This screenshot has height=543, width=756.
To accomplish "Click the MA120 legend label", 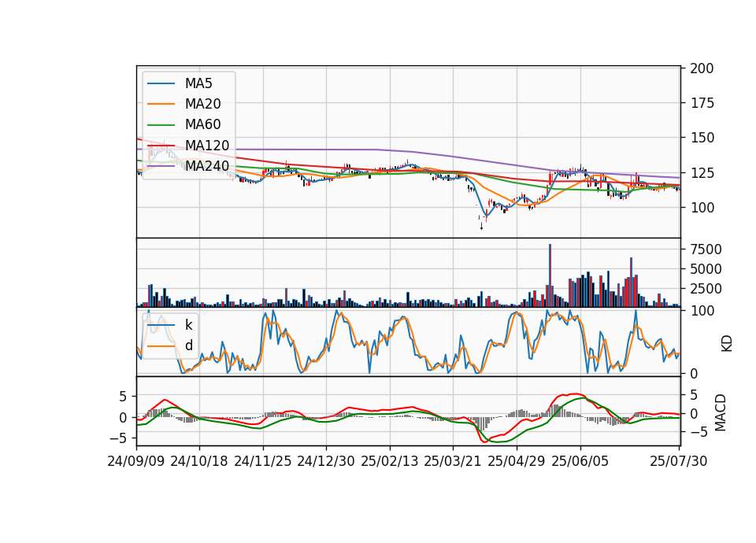I will point(207,146).
